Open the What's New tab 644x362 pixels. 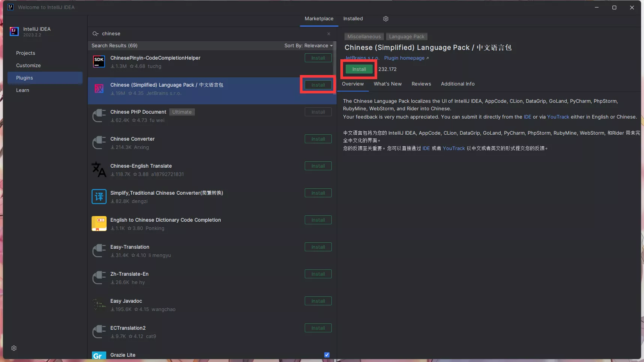tap(388, 84)
